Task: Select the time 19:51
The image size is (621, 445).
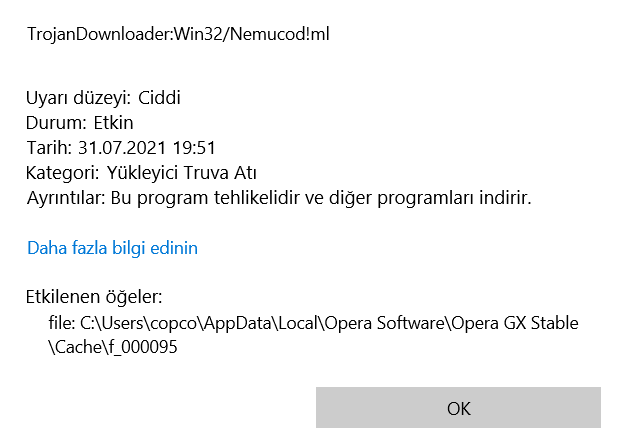Action: pyautogui.click(x=197, y=148)
